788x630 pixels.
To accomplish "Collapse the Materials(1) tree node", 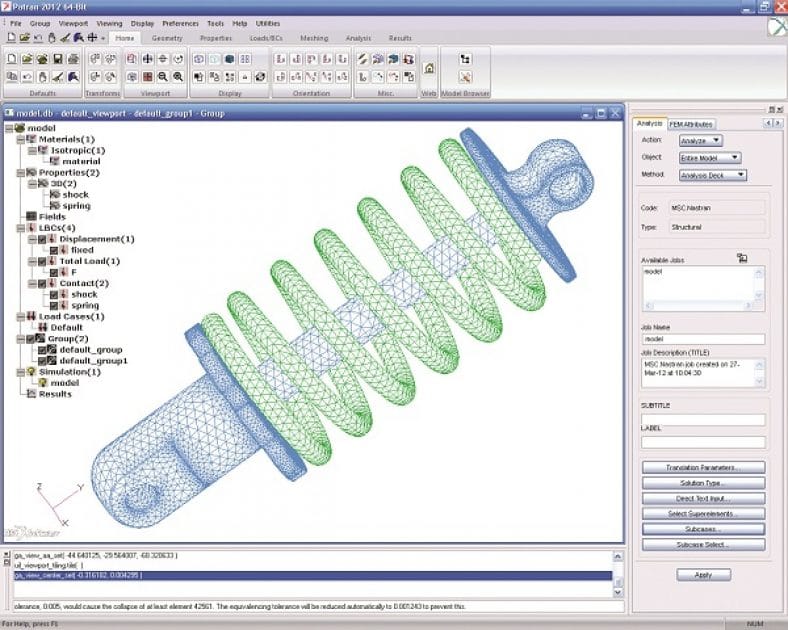I will click(x=21, y=139).
